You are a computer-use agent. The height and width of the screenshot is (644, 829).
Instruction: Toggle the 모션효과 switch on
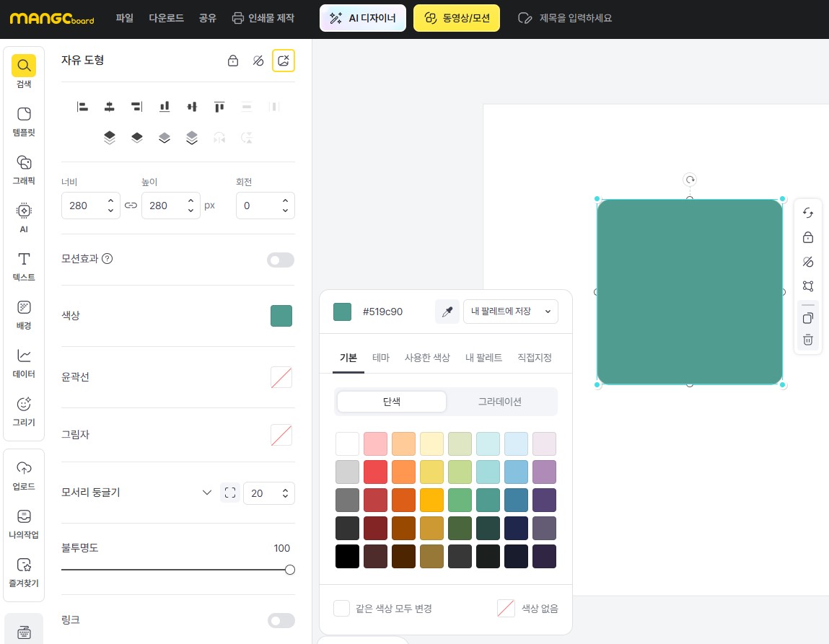[x=280, y=260]
